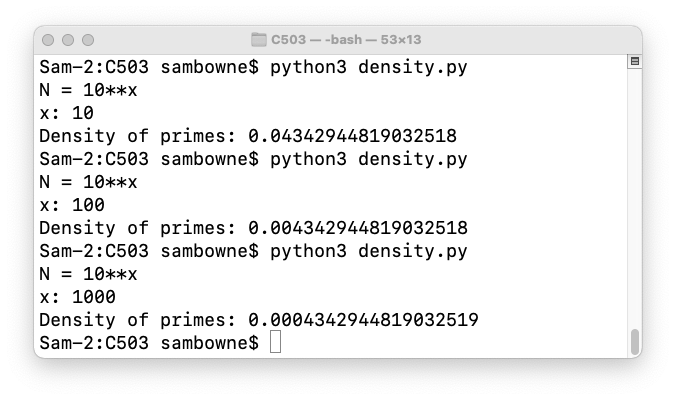This screenshot has height=400, width=676.
Task: Click the density value 0.04342944819032518
Action: pos(352,137)
